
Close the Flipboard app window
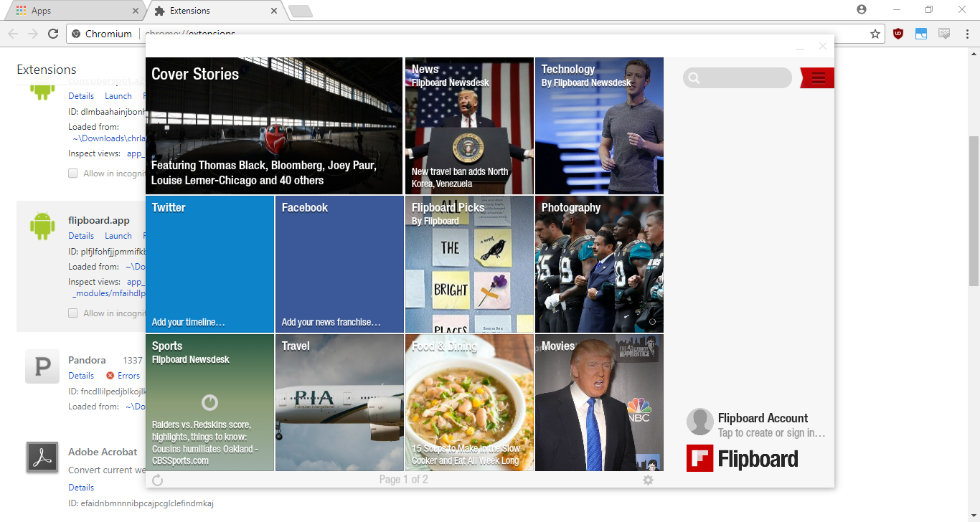tap(823, 46)
